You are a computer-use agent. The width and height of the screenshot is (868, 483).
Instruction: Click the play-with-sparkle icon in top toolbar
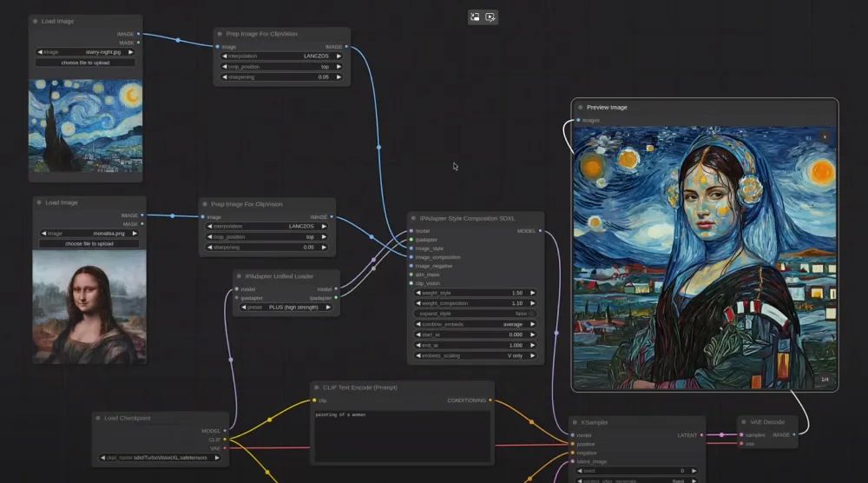[490, 17]
